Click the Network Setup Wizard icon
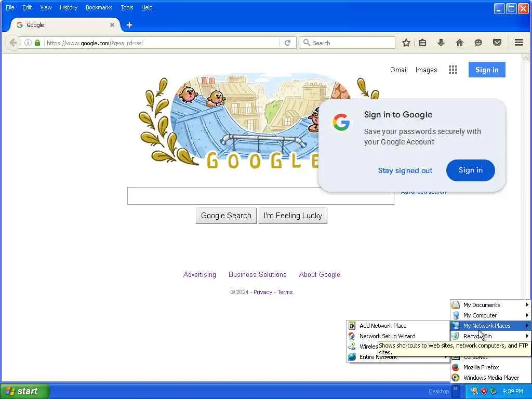This screenshot has height=399, width=532. [x=352, y=336]
